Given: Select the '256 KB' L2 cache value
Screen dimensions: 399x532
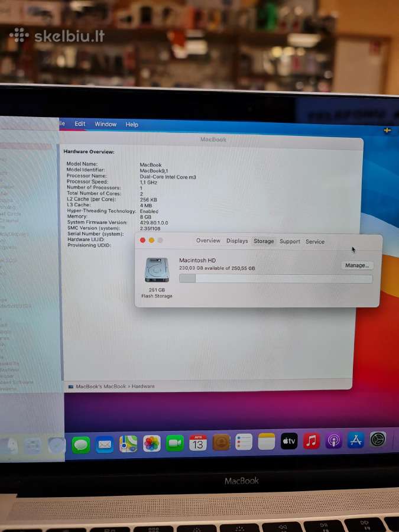Looking at the screenshot, I should pyautogui.click(x=148, y=200).
